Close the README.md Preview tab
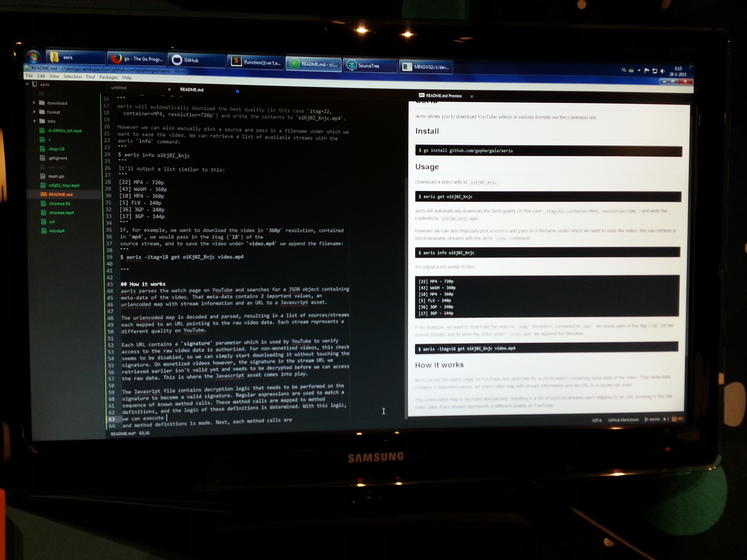This screenshot has height=560, width=747. (472, 97)
